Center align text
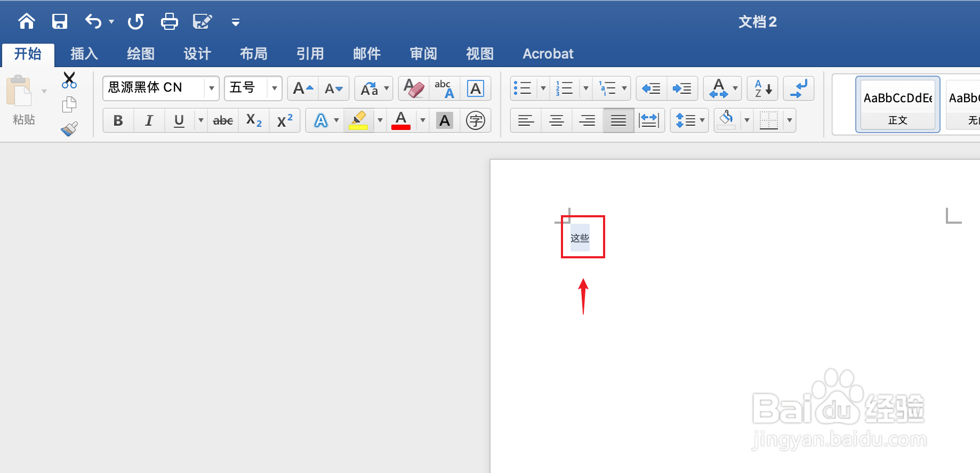This screenshot has height=473, width=980. (x=556, y=120)
